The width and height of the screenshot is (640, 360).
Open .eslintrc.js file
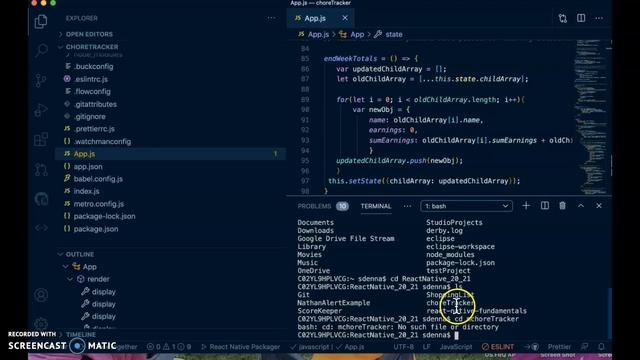91,79
